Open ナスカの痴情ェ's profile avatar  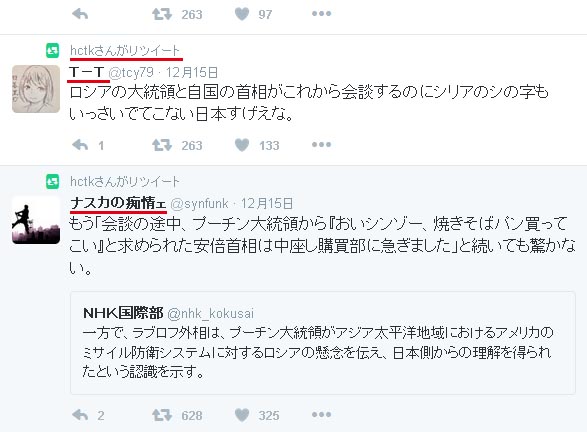(x=36, y=220)
